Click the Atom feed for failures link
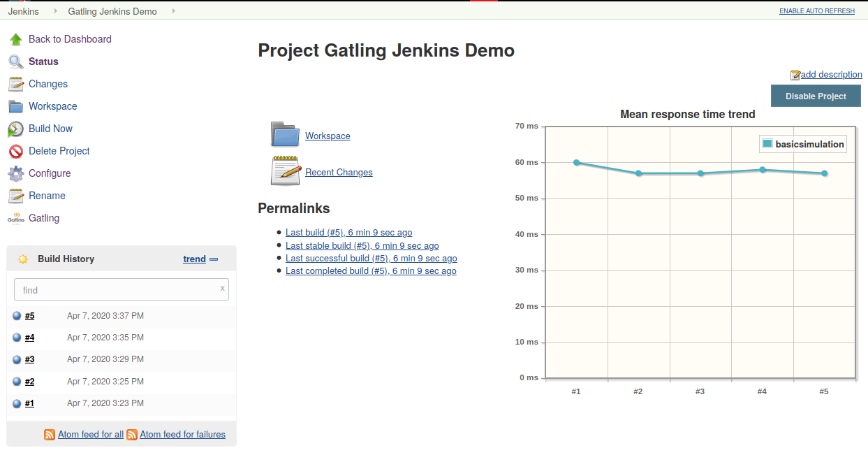The height and width of the screenshot is (455, 868). 183,435
